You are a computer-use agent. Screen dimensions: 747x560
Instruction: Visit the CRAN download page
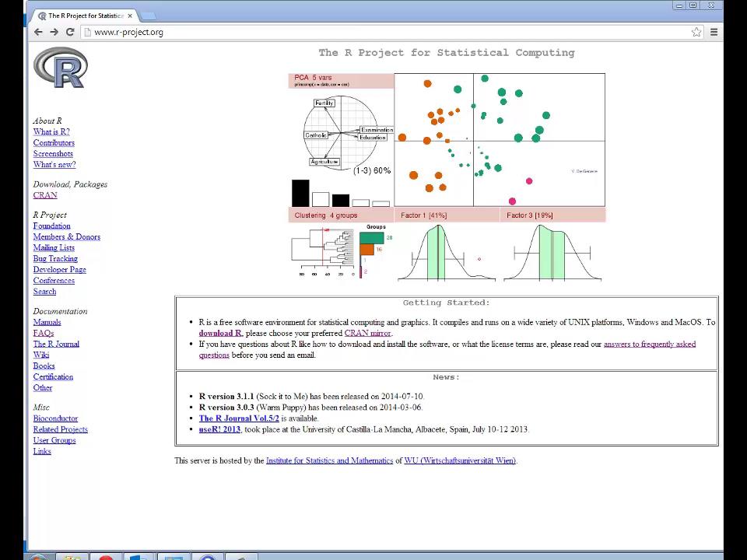44,194
